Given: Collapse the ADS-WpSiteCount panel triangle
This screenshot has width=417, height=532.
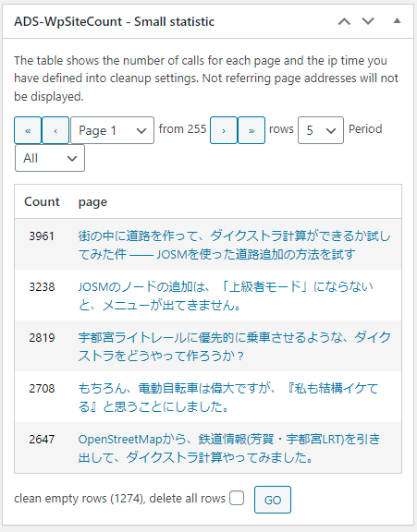Looking at the screenshot, I should point(397,21).
